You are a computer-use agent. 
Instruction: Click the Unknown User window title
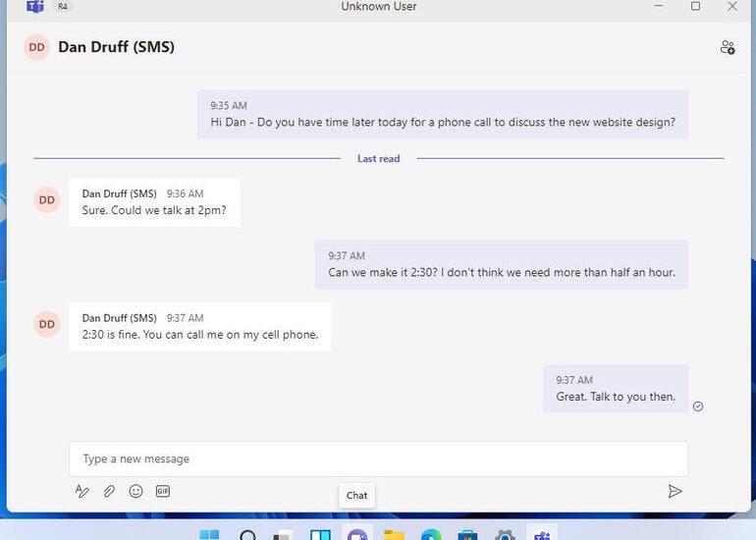click(x=378, y=6)
